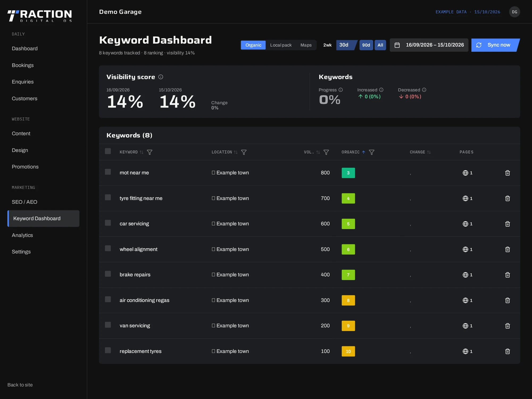The height and width of the screenshot is (399, 532).
Task: Tick the 'car servicing' row checkbox
Action: tap(108, 223)
